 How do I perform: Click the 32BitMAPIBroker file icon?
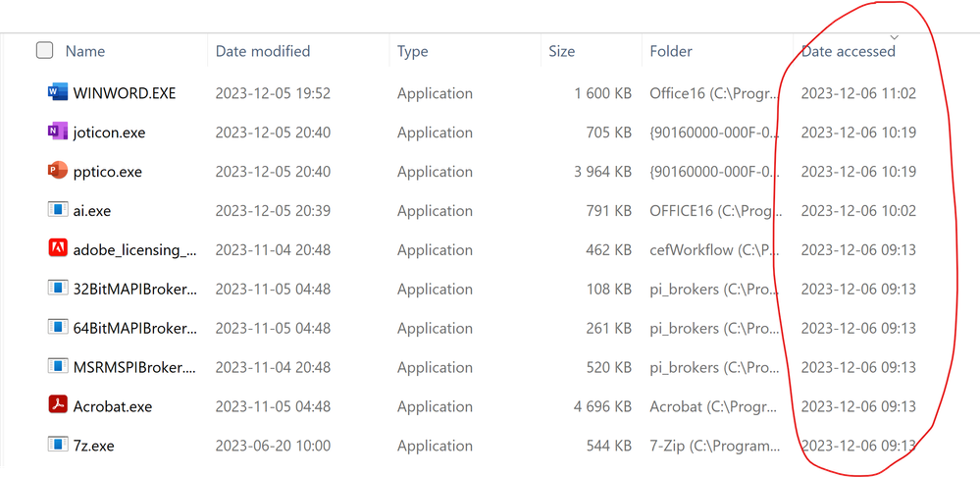pos(56,289)
